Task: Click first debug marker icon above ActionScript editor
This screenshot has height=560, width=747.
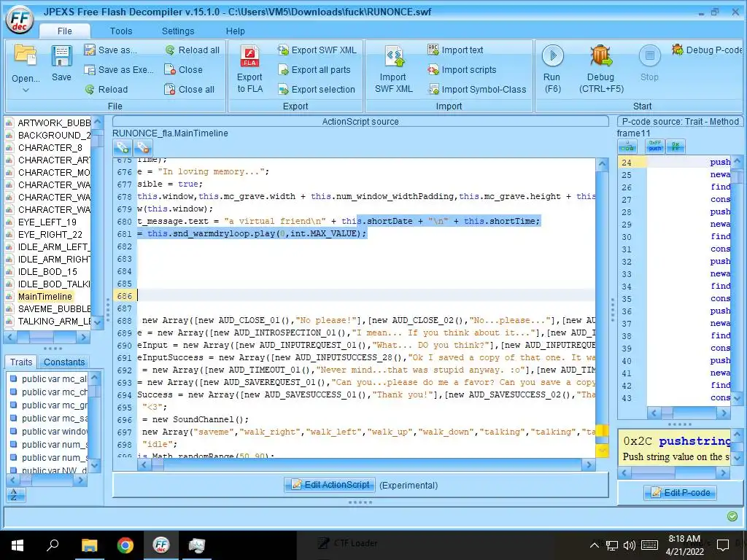Action: [x=123, y=147]
